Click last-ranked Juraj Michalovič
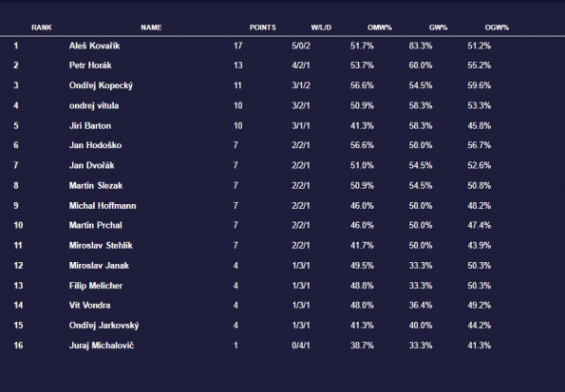 coord(102,345)
